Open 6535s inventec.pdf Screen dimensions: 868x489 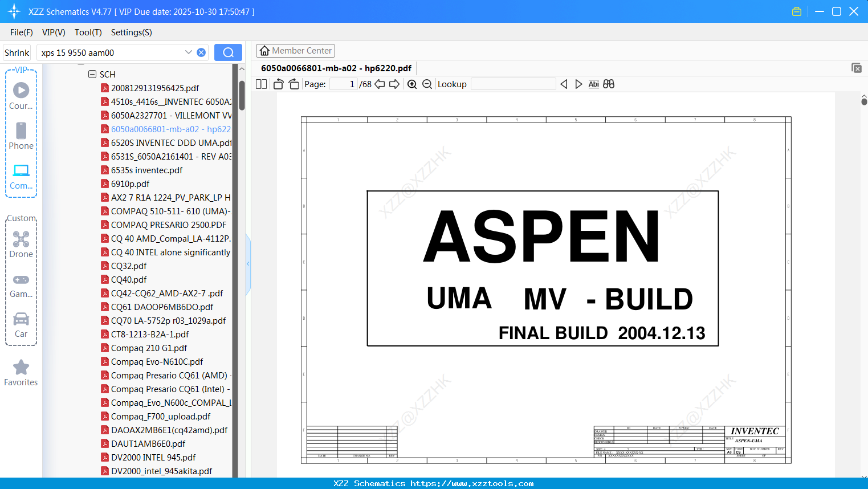[x=147, y=170]
